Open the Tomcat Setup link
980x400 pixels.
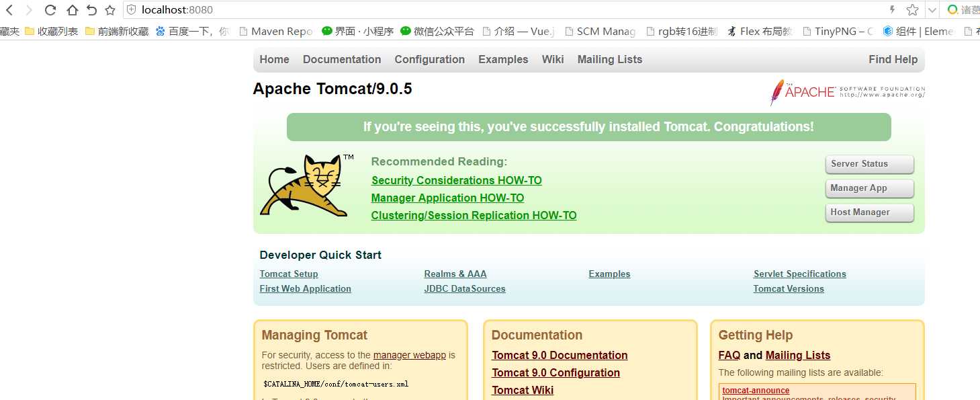pos(289,274)
